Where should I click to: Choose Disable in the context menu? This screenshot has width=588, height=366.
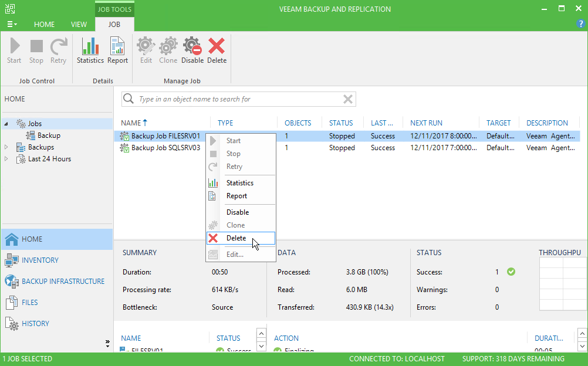point(241,212)
